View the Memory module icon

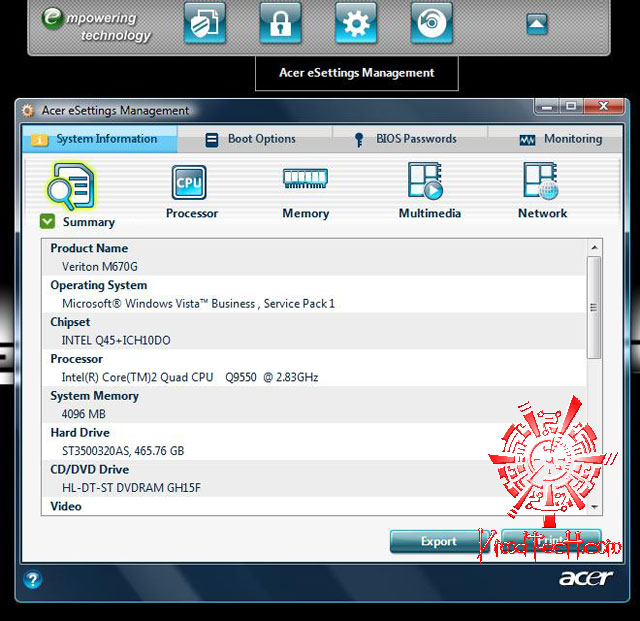pyautogui.click(x=305, y=178)
